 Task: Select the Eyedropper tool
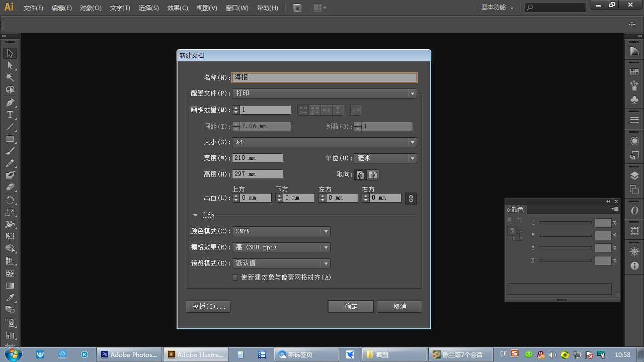10,298
